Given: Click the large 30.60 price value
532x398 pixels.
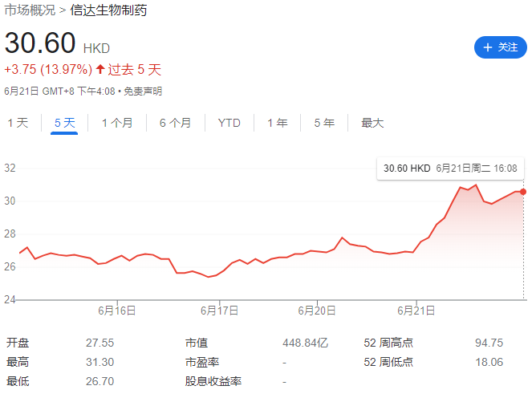Looking at the screenshot, I should coord(40,43).
